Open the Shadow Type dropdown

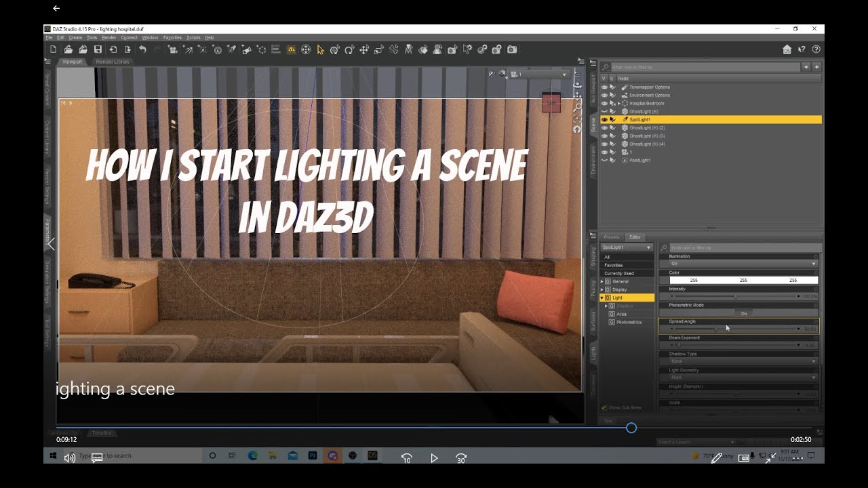pyautogui.click(x=743, y=361)
